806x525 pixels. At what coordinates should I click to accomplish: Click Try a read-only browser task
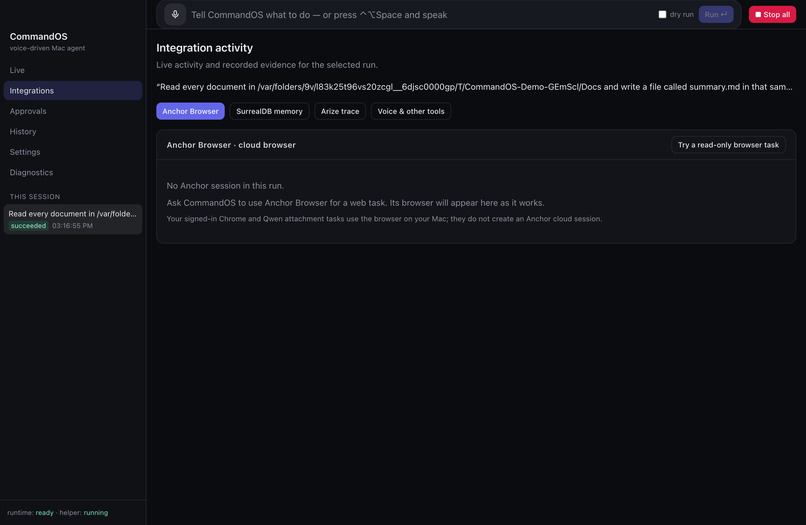[728, 145]
